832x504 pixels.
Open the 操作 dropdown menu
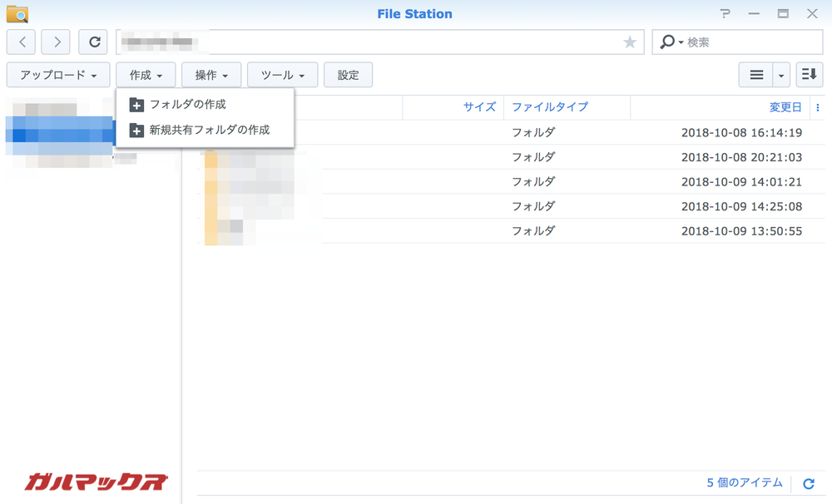pyautogui.click(x=211, y=74)
